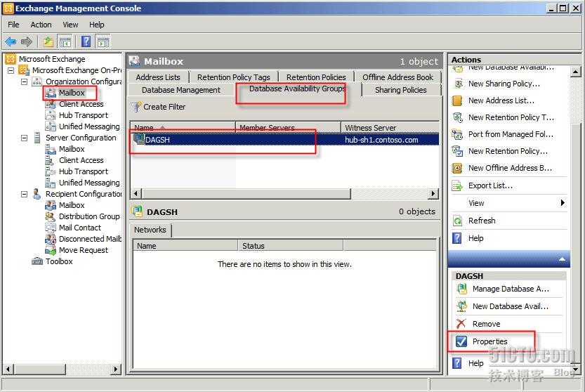The width and height of the screenshot is (585, 392).
Task: Switch to Sharing Policies tab
Action: (401, 90)
